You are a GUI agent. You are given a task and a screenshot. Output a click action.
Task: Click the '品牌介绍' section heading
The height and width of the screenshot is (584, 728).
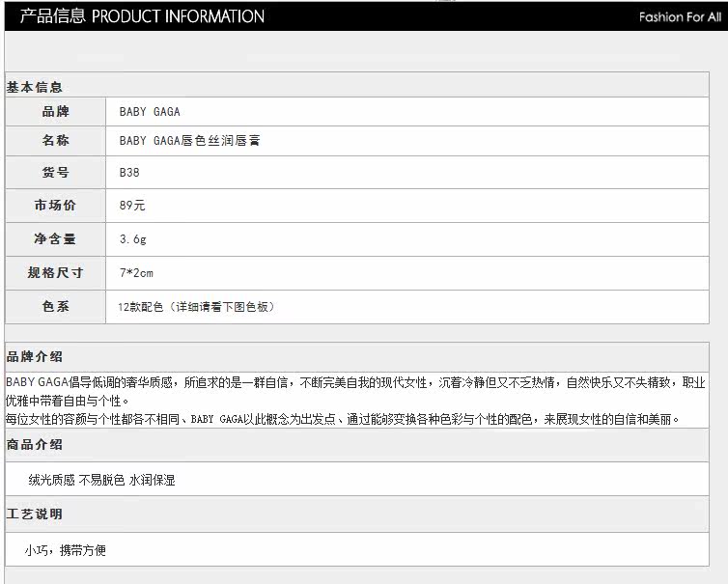tap(34, 356)
